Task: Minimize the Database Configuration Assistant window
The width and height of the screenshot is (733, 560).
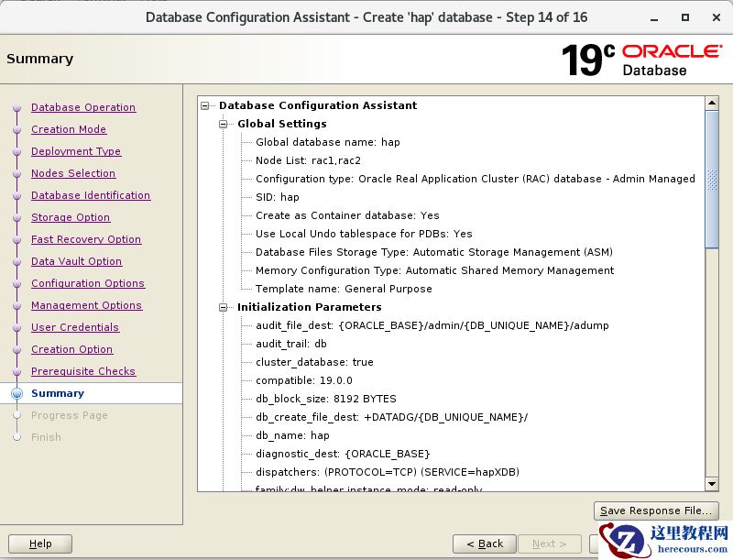Action: point(654,18)
